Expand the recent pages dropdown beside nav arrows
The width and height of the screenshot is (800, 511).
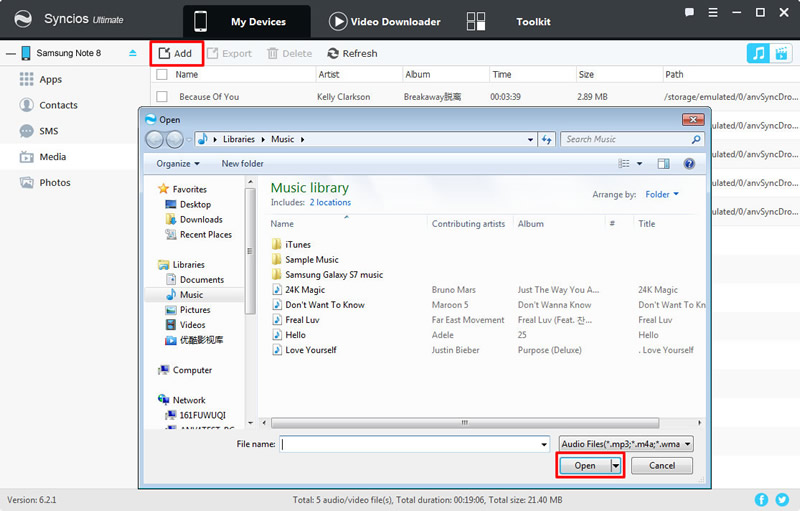click(189, 139)
